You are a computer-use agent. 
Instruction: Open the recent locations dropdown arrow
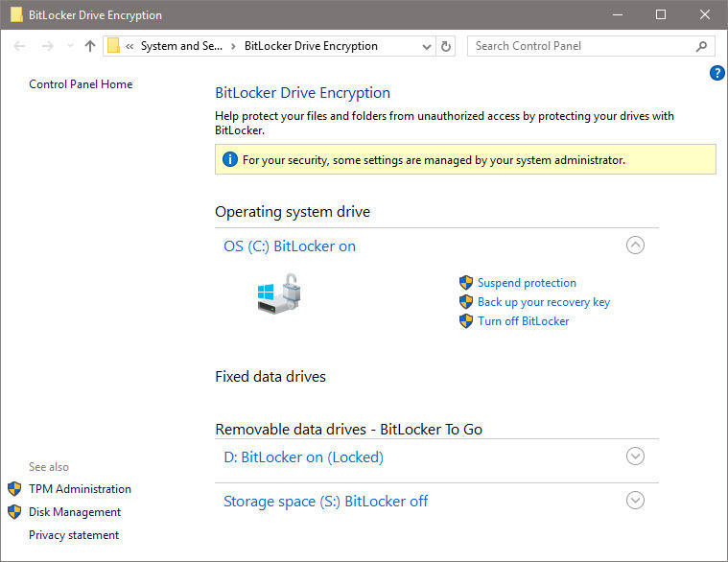(70, 46)
